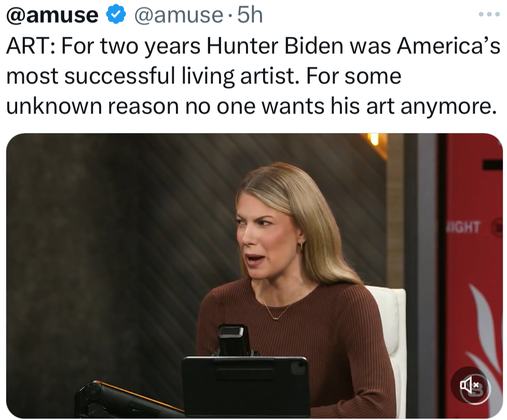Click the warm ceiling light in video

[x=373, y=139]
